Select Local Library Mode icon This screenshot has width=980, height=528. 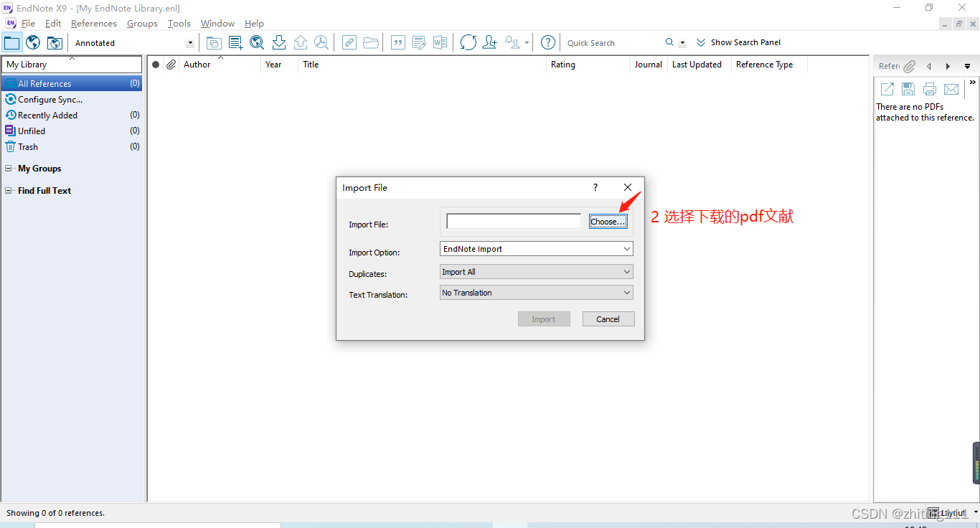click(x=12, y=42)
